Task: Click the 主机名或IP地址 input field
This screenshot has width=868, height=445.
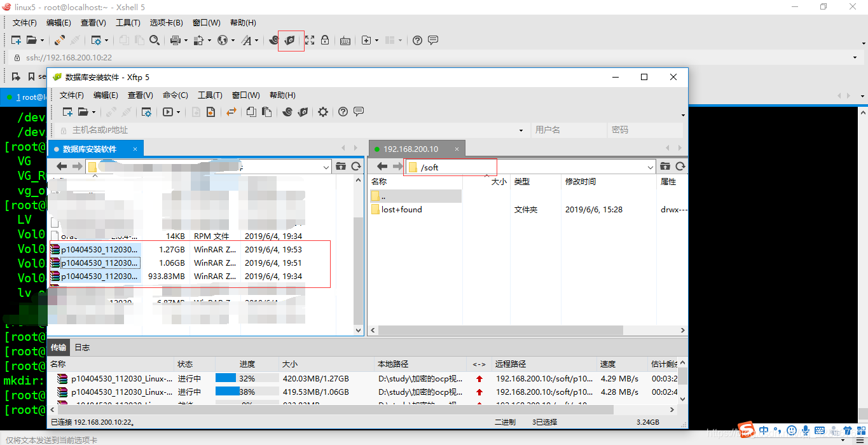Action: click(x=293, y=130)
